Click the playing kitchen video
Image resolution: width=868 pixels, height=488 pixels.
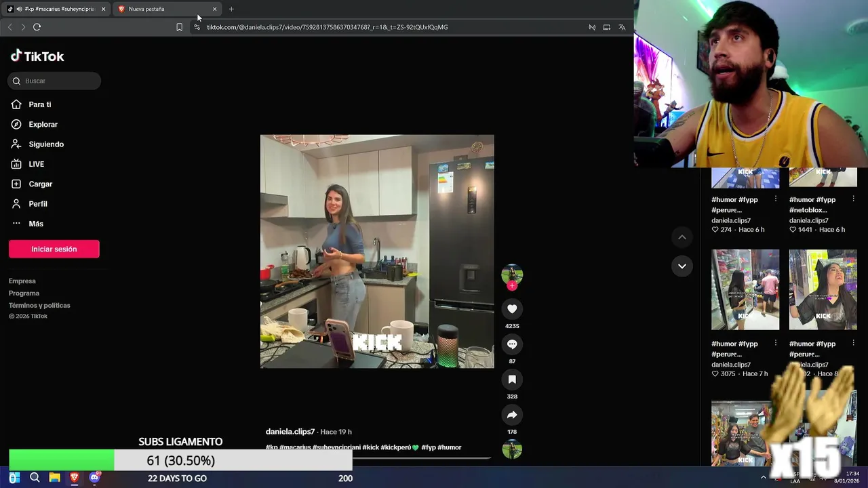(x=377, y=251)
